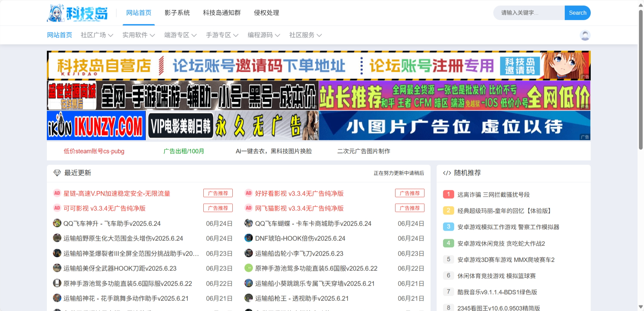Viewport: 644px width, 311px height.
Task: Click the number 1 rank badge
Action: tap(448, 194)
